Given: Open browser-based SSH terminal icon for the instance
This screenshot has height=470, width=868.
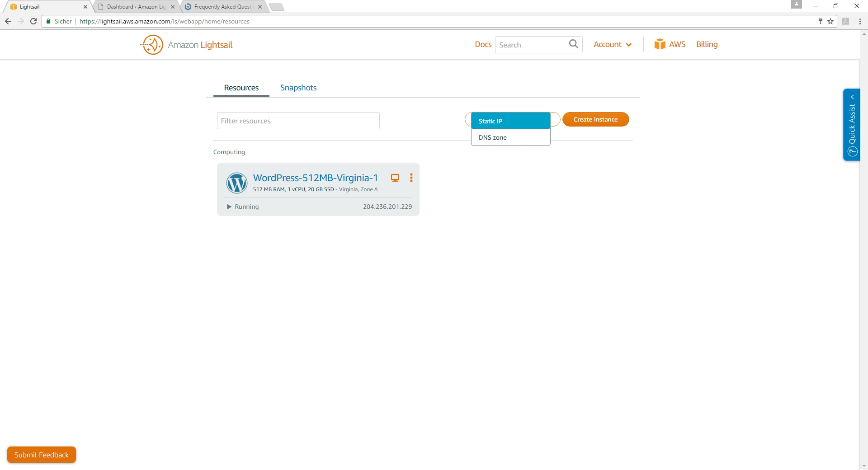Looking at the screenshot, I should point(395,178).
